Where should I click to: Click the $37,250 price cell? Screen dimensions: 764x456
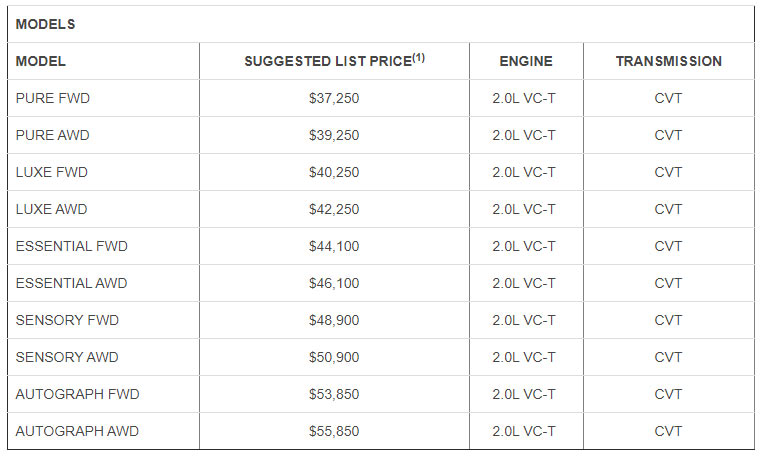334,98
